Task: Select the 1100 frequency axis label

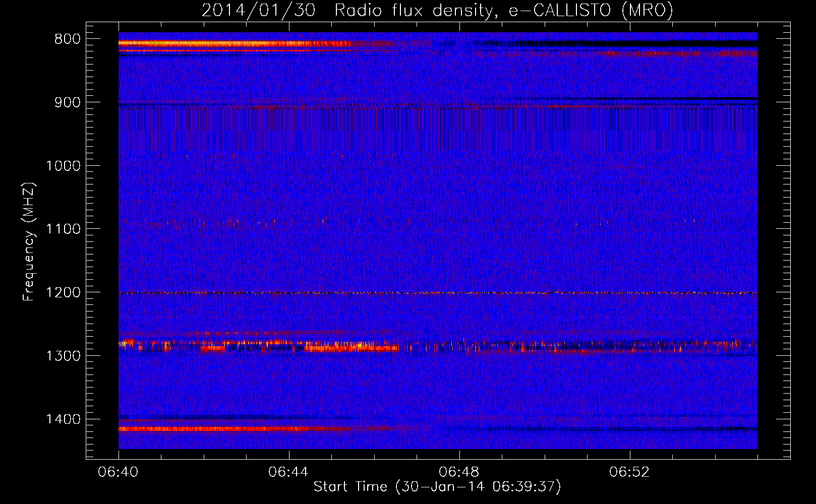Action: (63, 229)
